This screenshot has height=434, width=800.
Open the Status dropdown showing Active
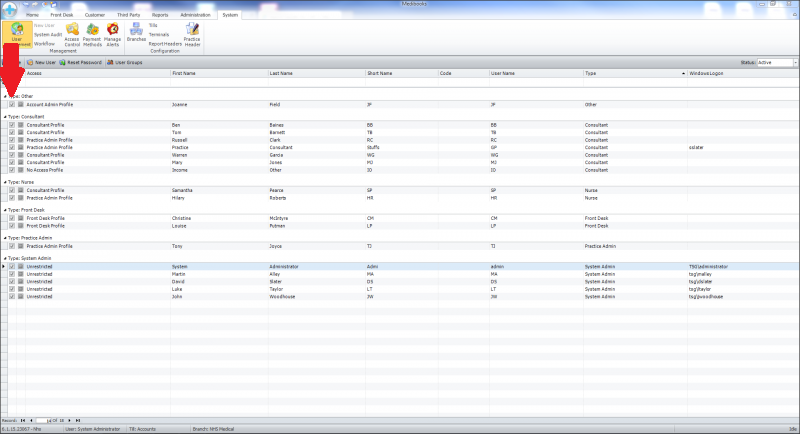pyautogui.click(x=775, y=62)
